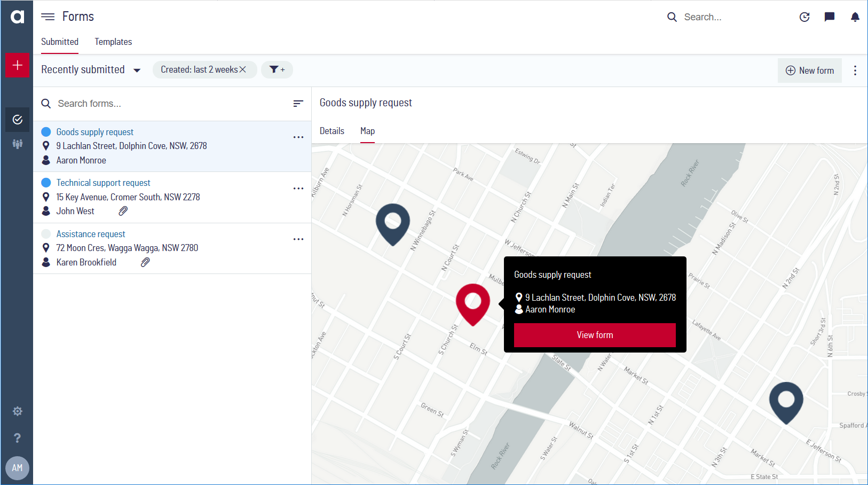Switch to the Submitted tab
The image size is (868, 485).
point(60,42)
